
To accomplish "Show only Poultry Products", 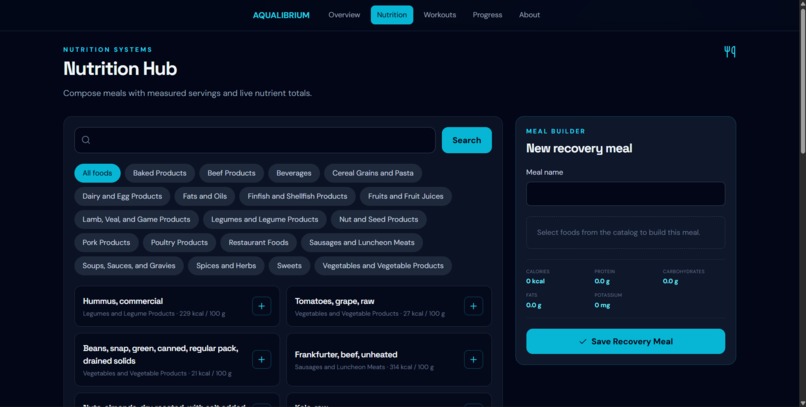I will [x=179, y=243].
